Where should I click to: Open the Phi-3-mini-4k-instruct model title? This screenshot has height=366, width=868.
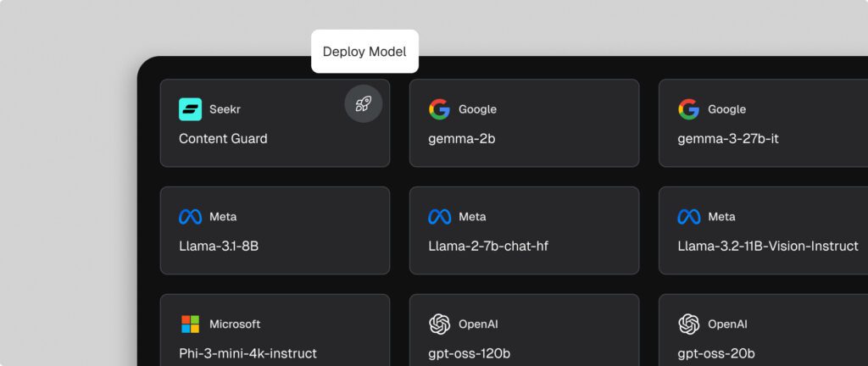pyautogui.click(x=248, y=353)
